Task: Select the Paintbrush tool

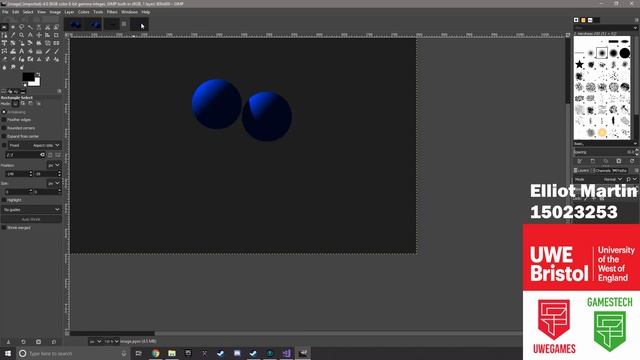Action: tap(56, 51)
